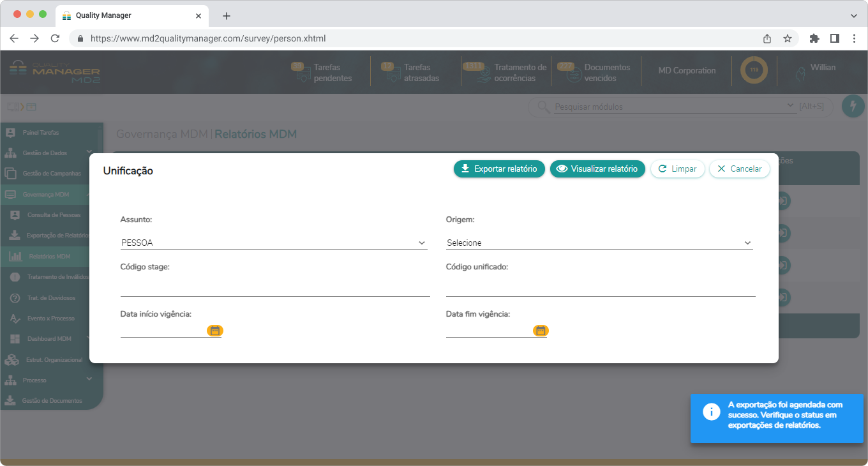
Task: Bookmark this page with the star icon
Action: (788, 38)
